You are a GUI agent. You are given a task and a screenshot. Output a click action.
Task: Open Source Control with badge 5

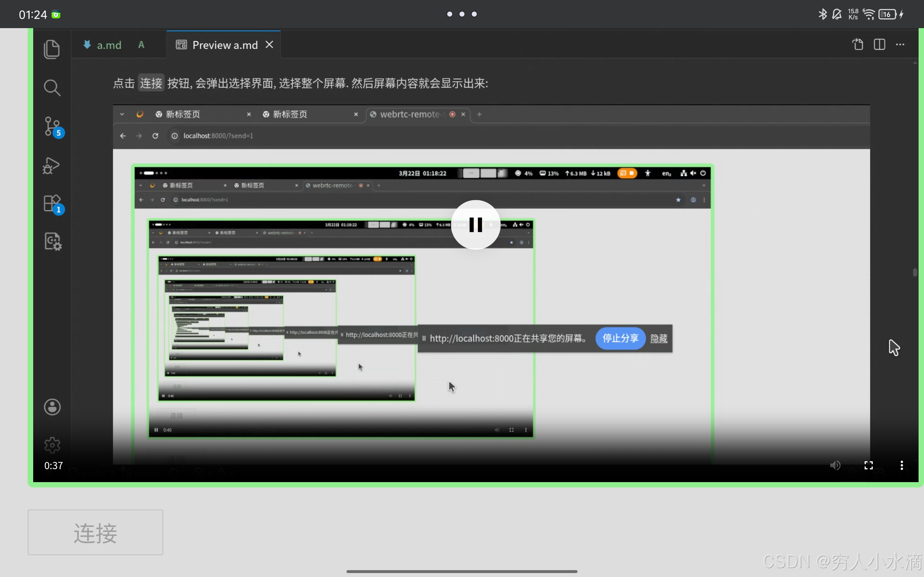(53, 127)
